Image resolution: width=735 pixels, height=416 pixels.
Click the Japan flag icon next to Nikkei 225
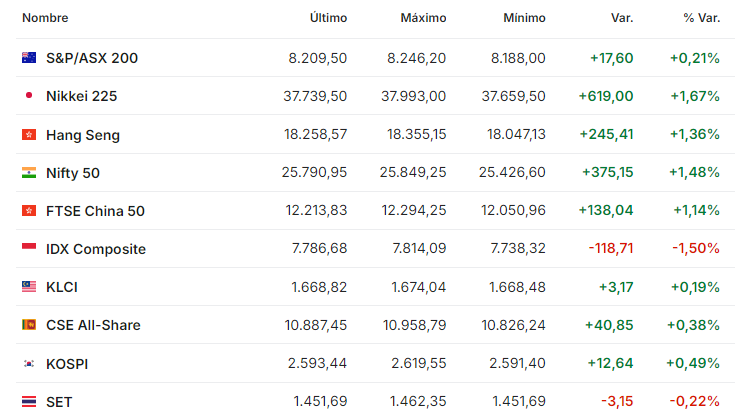29,96
